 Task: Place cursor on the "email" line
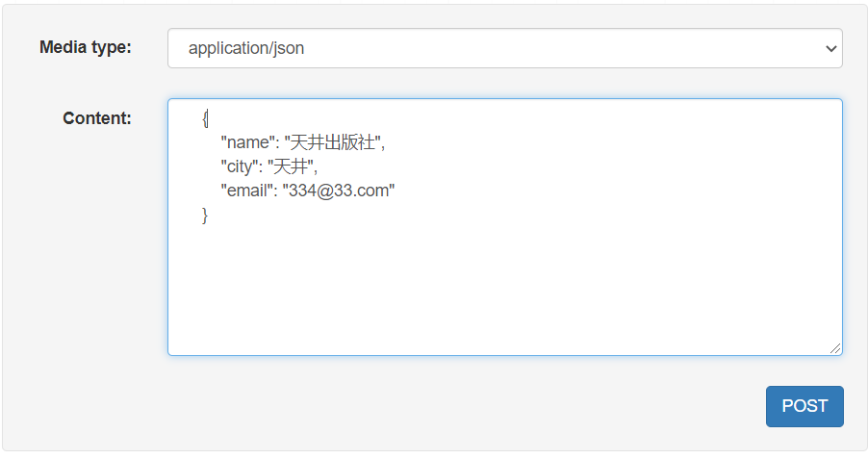pyautogui.click(x=307, y=191)
